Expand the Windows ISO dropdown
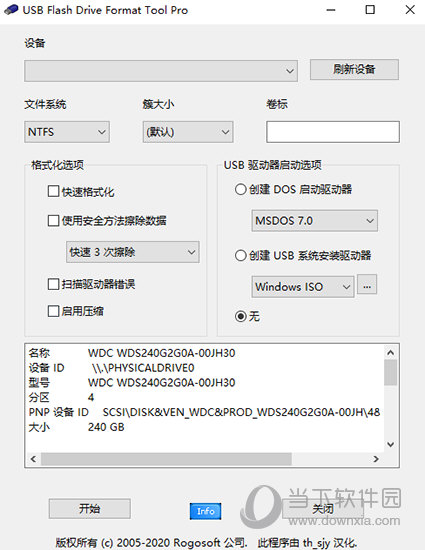This screenshot has width=425, height=550. pos(303,287)
